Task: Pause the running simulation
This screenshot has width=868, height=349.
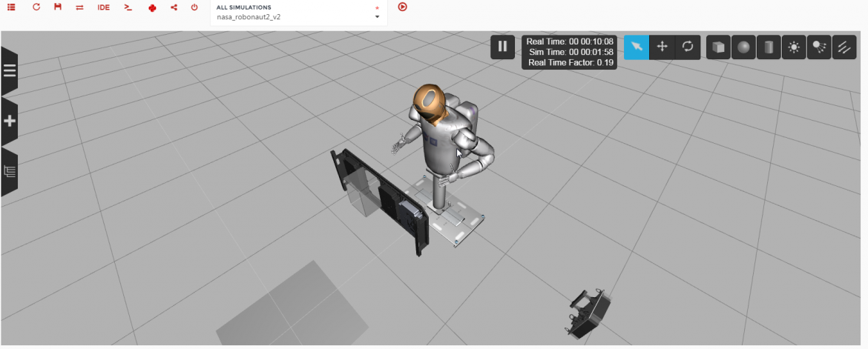Action: 503,47
